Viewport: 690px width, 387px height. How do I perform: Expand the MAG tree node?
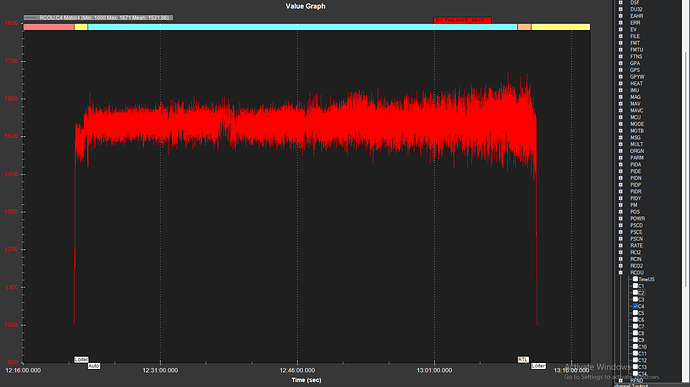pos(620,97)
